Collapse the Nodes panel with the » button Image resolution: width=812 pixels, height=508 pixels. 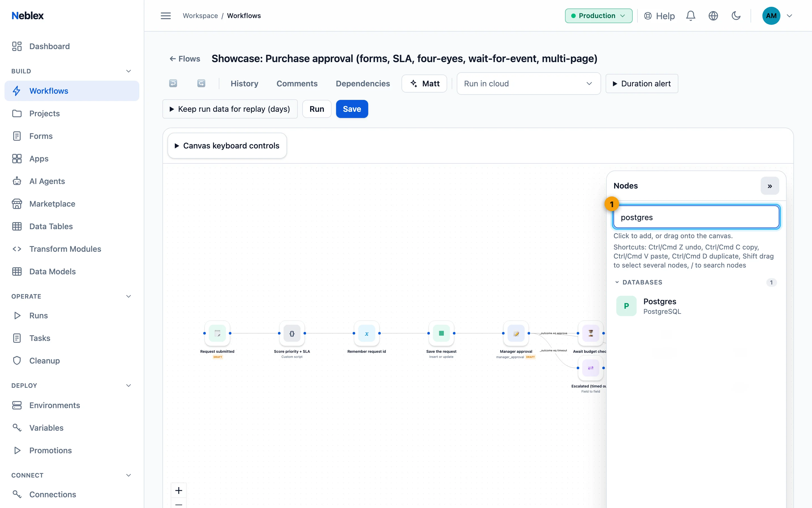pyautogui.click(x=770, y=186)
